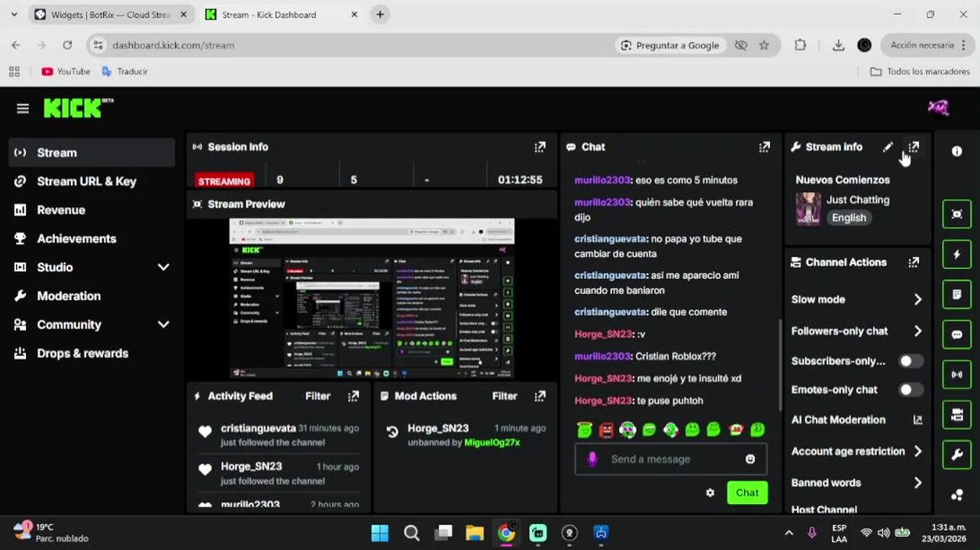The height and width of the screenshot is (550, 980).
Task: Open Banned words settings
Action: click(857, 483)
